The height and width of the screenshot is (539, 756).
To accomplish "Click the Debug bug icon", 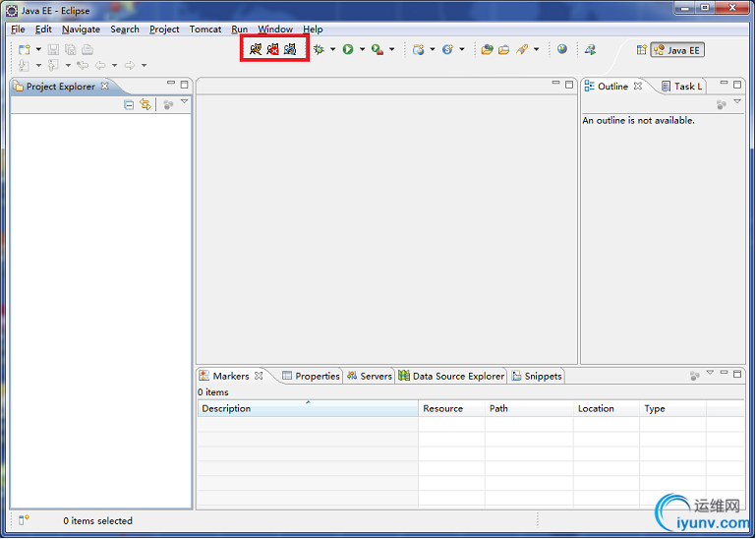I will pos(319,49).
